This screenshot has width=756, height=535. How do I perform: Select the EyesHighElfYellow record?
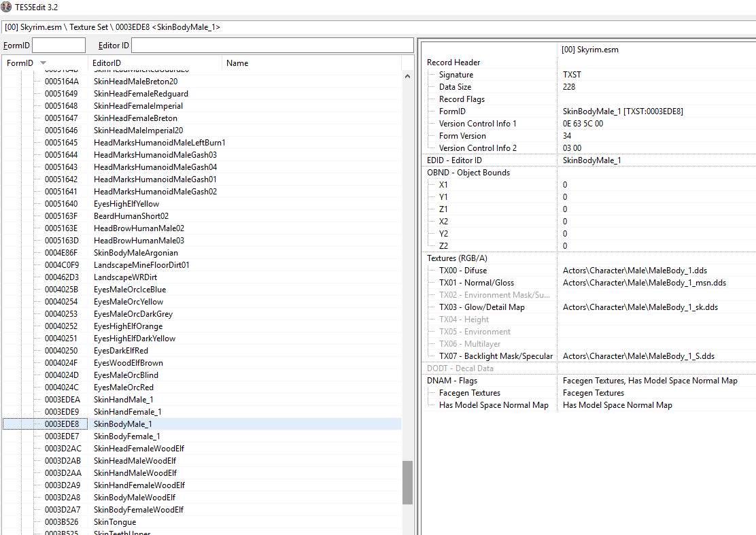pos(201,204)
